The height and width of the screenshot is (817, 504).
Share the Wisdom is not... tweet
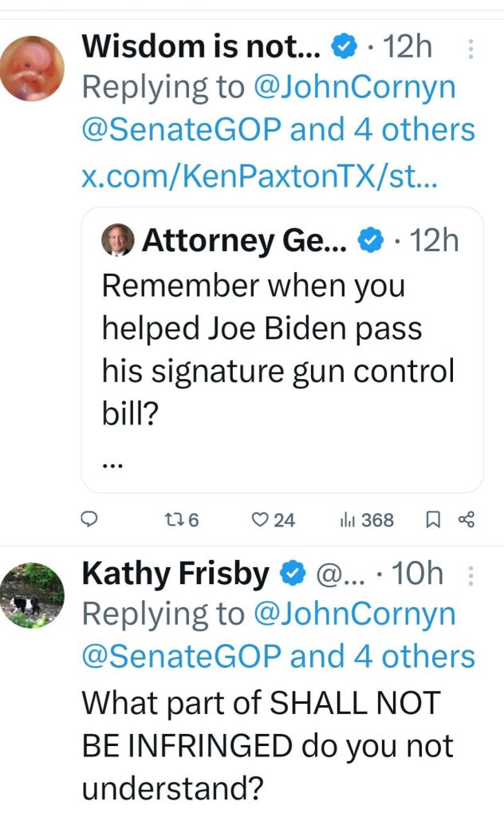pyautogui.click(x=467, y=520)
